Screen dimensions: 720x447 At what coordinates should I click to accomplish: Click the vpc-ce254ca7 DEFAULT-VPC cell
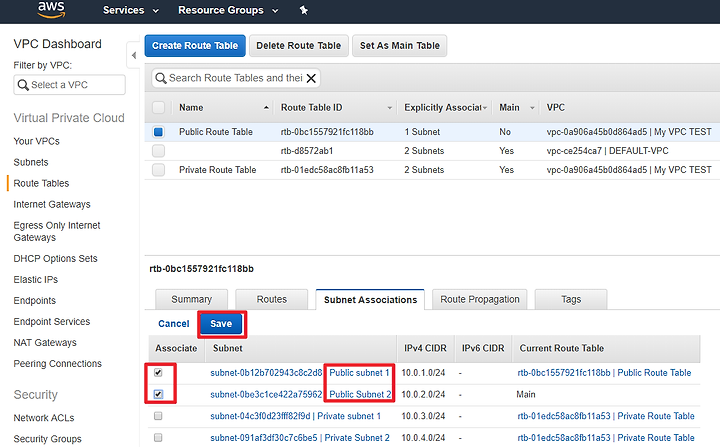608,151
